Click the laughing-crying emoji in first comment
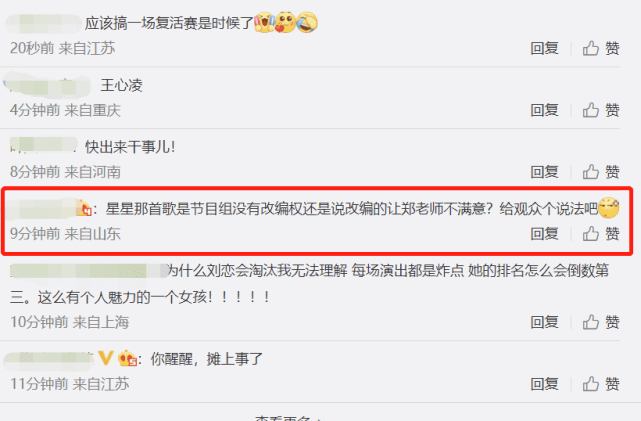Screen dimensions: 641x421 pyautogui.click(x=307, y=22)
